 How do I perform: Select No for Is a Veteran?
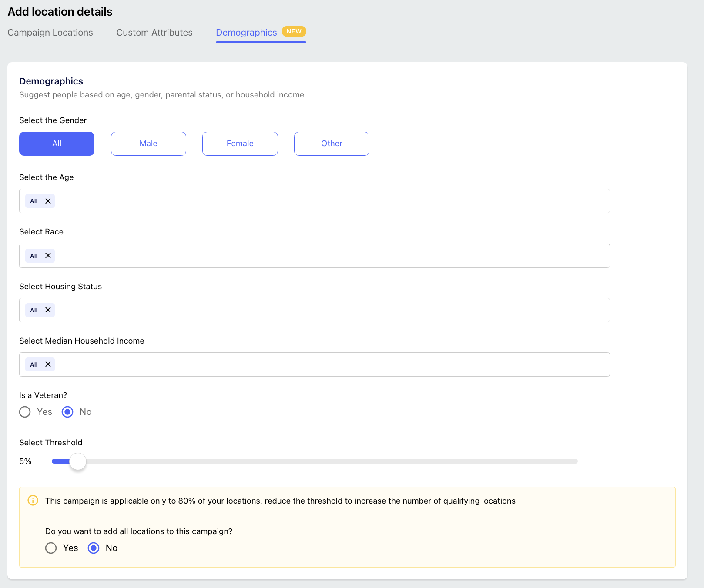coord(67,412)
